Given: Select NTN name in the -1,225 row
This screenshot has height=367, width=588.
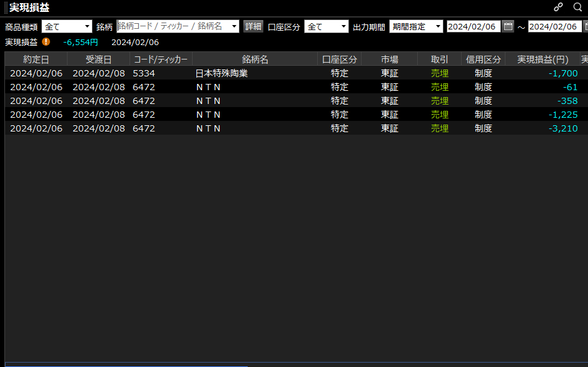Looking at the screenshot, I should [208, 115].
